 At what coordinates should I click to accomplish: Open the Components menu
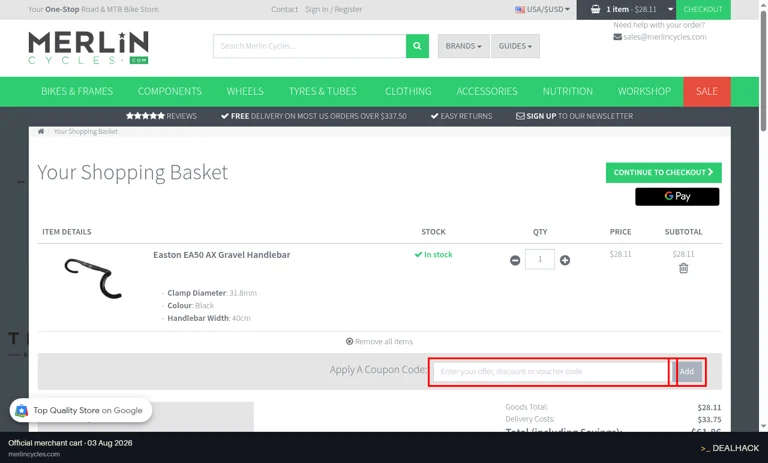169,92
